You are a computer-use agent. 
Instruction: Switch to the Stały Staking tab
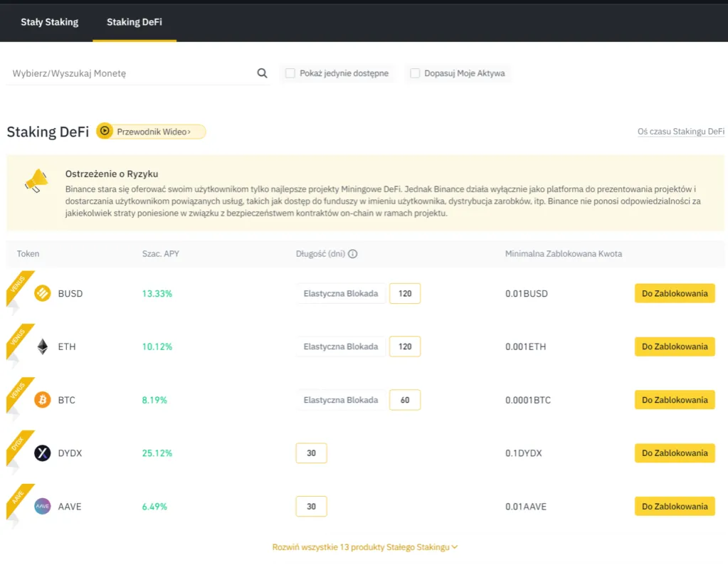(49, 22)
